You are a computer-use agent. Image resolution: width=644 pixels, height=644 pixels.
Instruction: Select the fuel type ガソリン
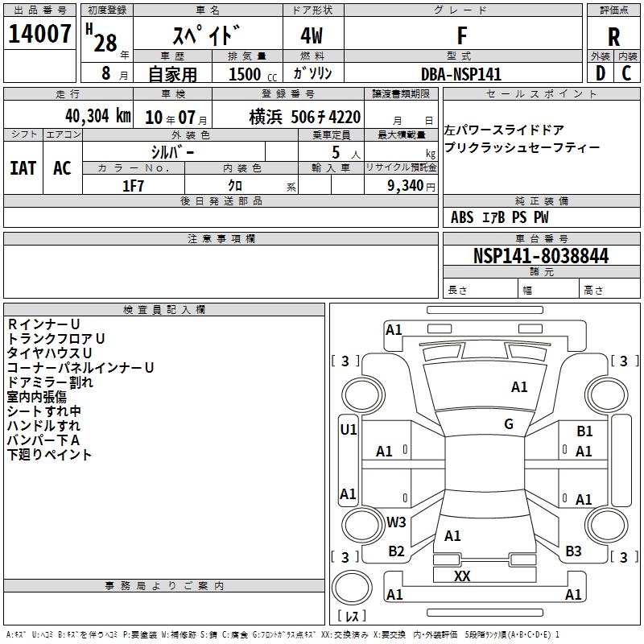[x=312, y=73]
